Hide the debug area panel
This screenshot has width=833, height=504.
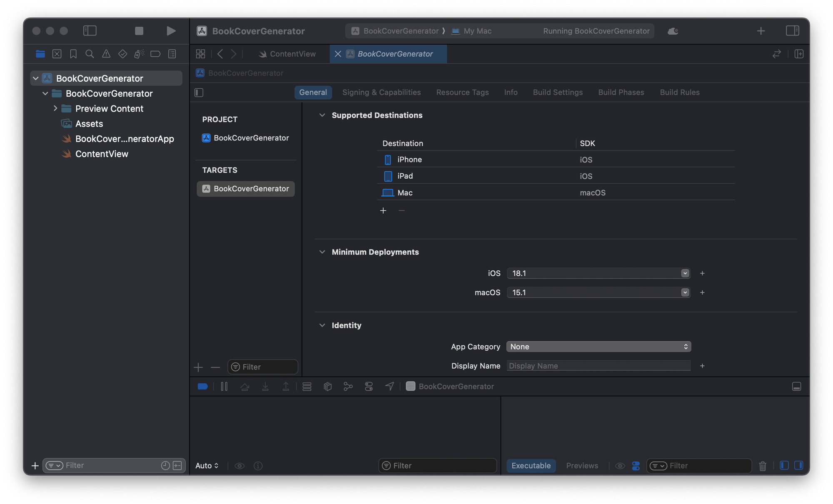click(x=796, y=387)
